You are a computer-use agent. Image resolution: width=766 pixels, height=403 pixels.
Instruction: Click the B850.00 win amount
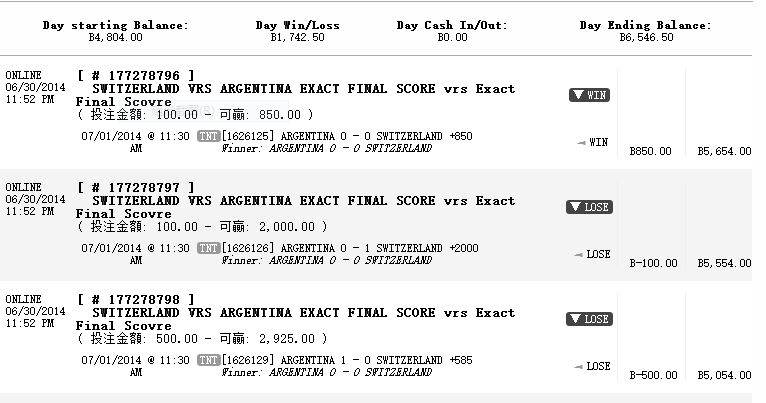click(x=650, y=151)
